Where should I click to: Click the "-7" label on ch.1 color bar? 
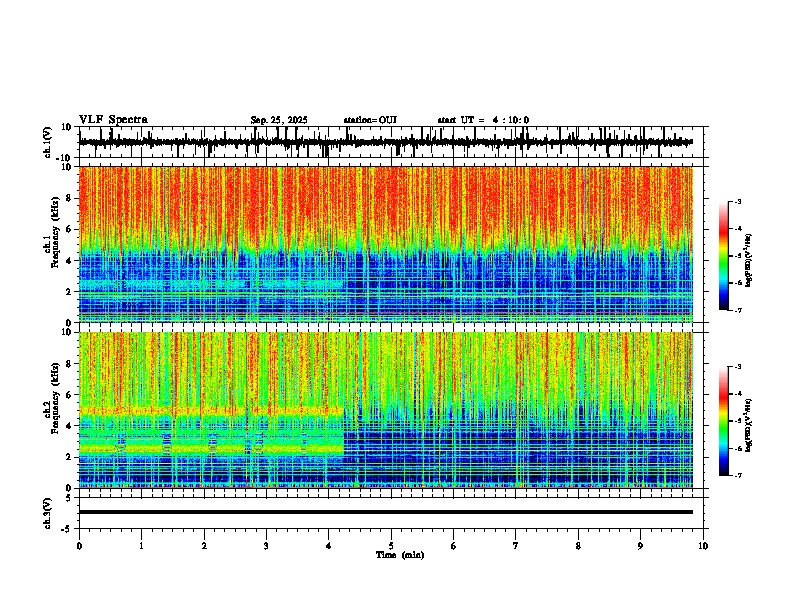pos(737,310)
